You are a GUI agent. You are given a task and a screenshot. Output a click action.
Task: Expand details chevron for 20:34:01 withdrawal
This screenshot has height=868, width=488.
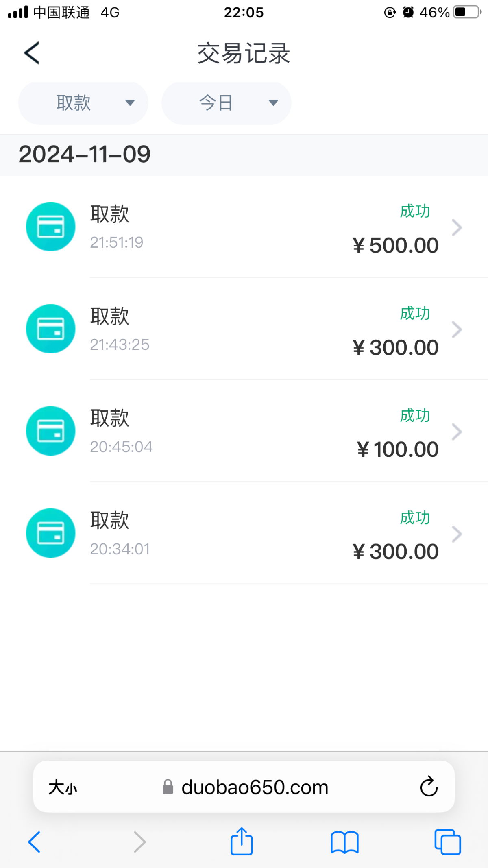[457, 534]
